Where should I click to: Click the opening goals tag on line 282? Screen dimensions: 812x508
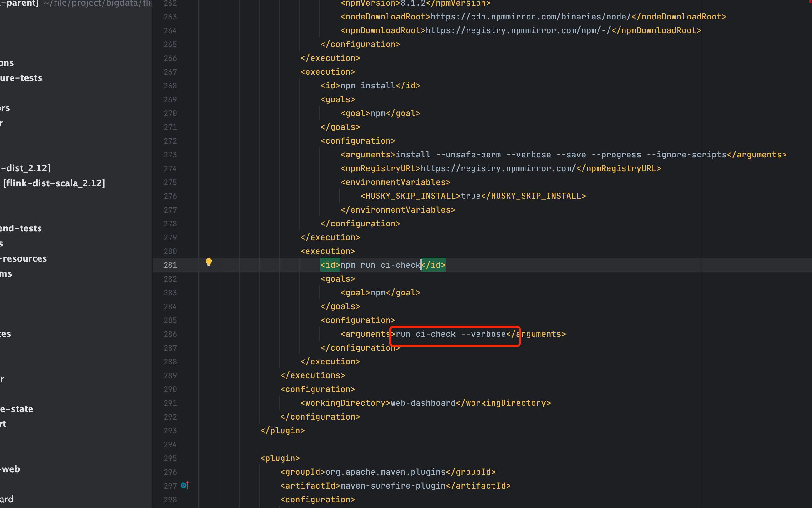point(338,279)
